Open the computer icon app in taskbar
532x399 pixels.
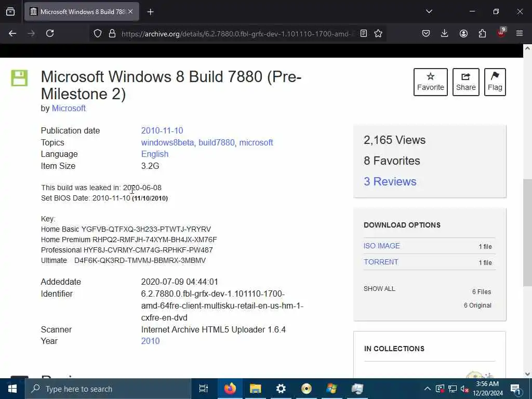pyautogui.click(x=357, y=389)
